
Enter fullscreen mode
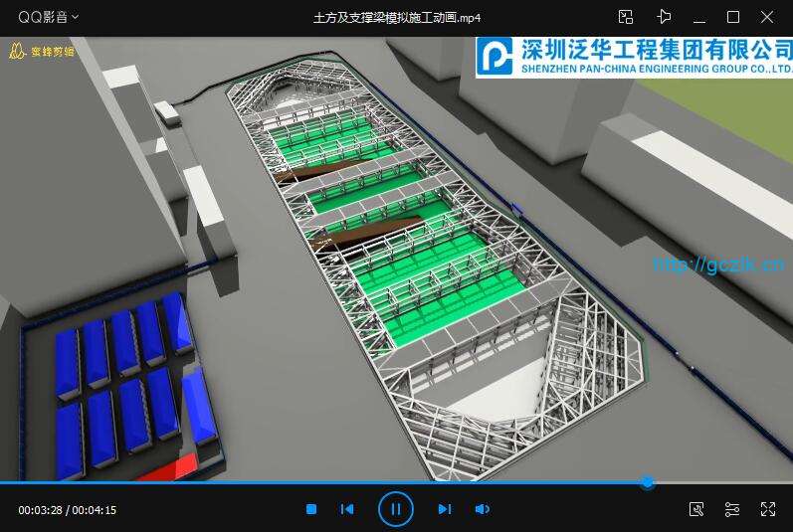tap(768, 509)
